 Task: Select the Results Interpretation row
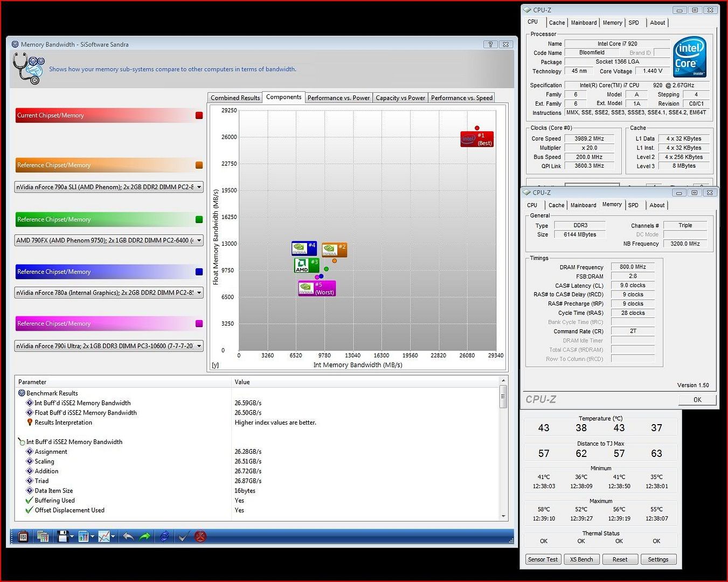(257, 422)
